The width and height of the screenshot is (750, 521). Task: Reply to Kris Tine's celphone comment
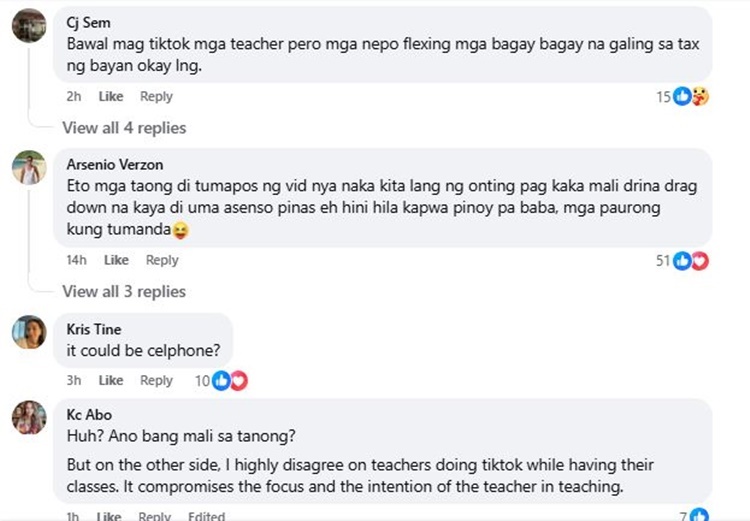click(x=156, y=380)
